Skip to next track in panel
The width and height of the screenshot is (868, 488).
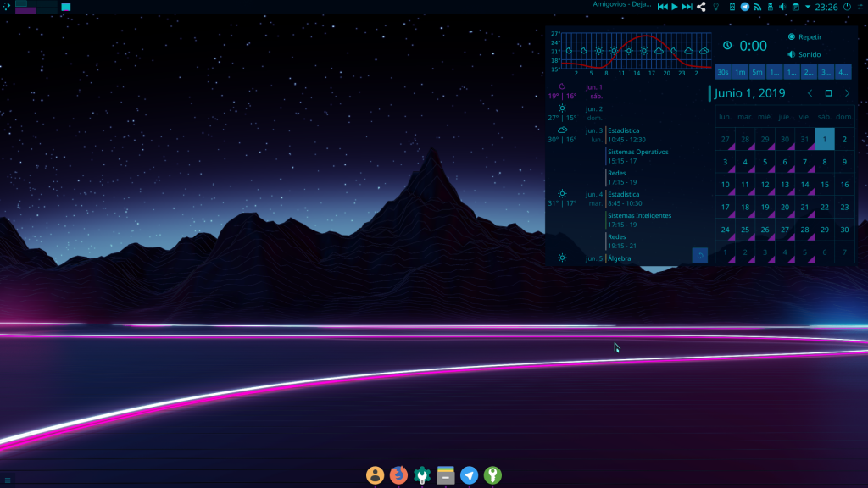687,7
